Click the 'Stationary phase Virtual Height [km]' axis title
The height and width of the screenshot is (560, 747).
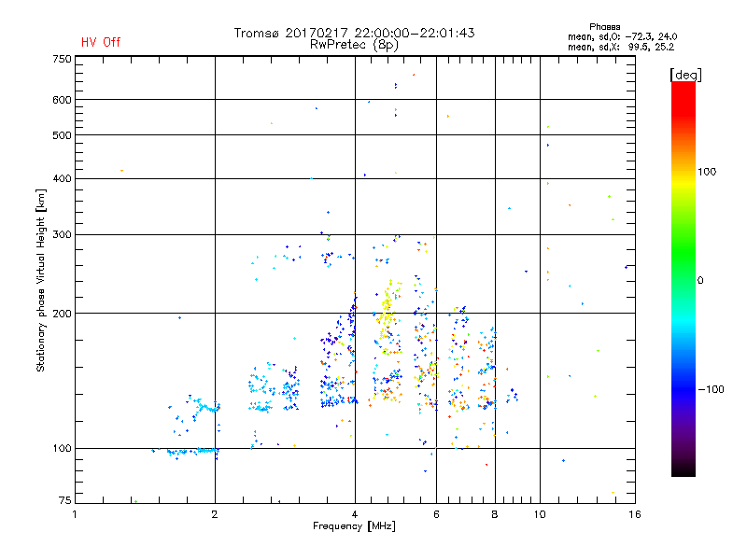[x=41, y=281]
